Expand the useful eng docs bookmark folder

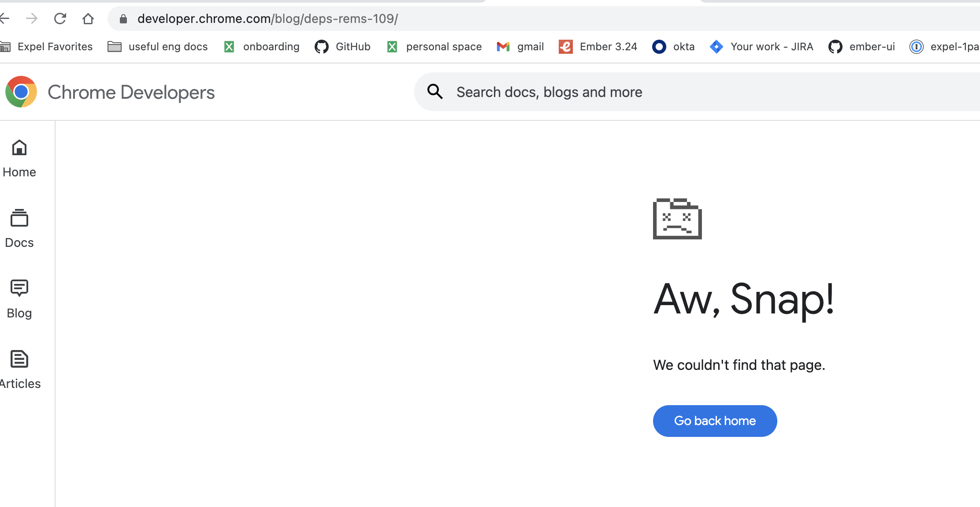(x=157, y=46)
